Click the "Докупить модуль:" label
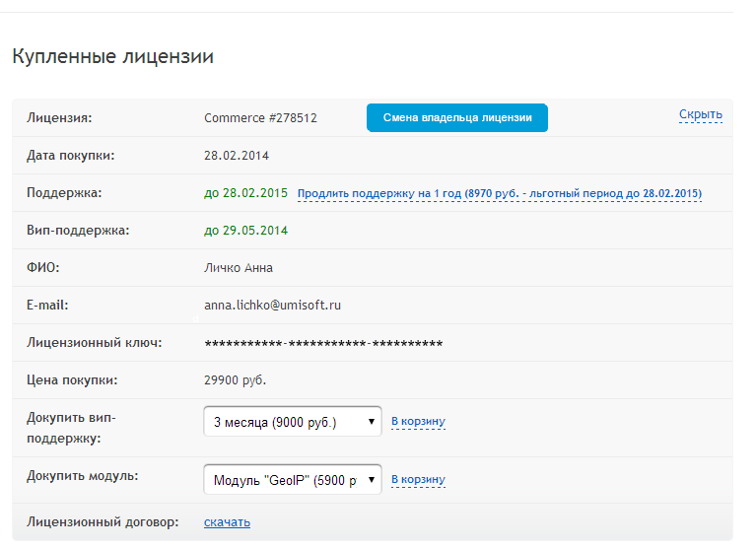 [83, 476]
